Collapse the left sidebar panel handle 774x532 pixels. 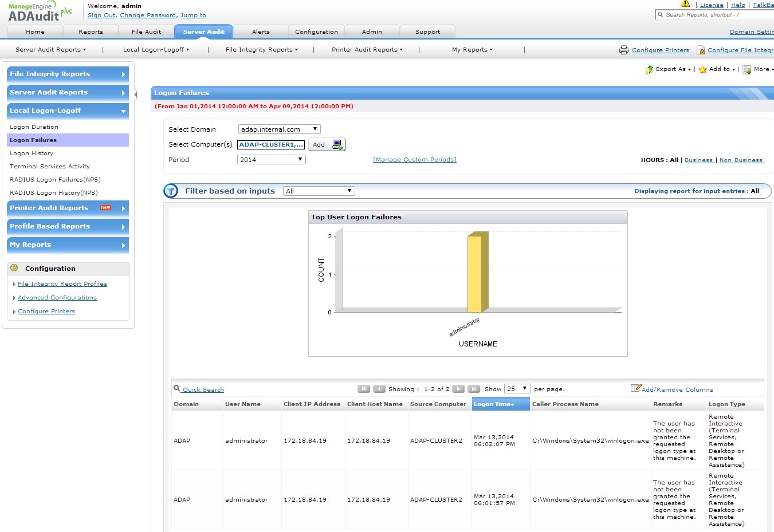click(x=136, y=94)
